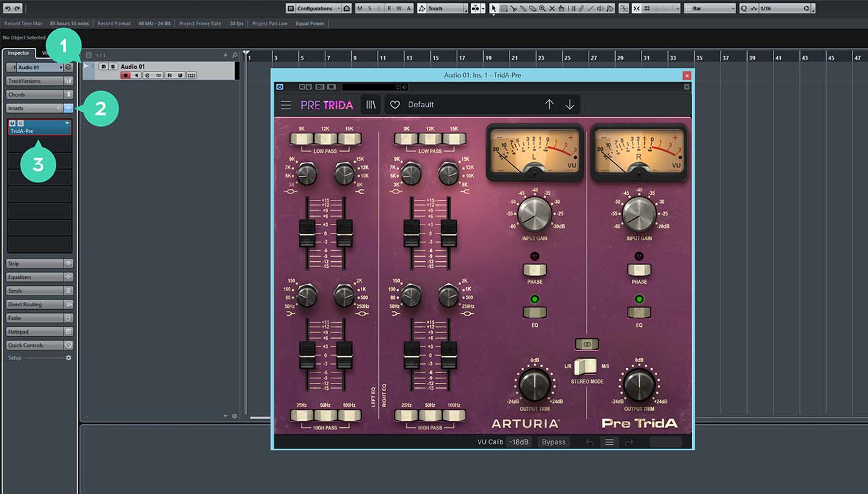This screenshot has width=868, height=494.
Task: Favorite the Default preset with heart icon
Action: point(395,105)
